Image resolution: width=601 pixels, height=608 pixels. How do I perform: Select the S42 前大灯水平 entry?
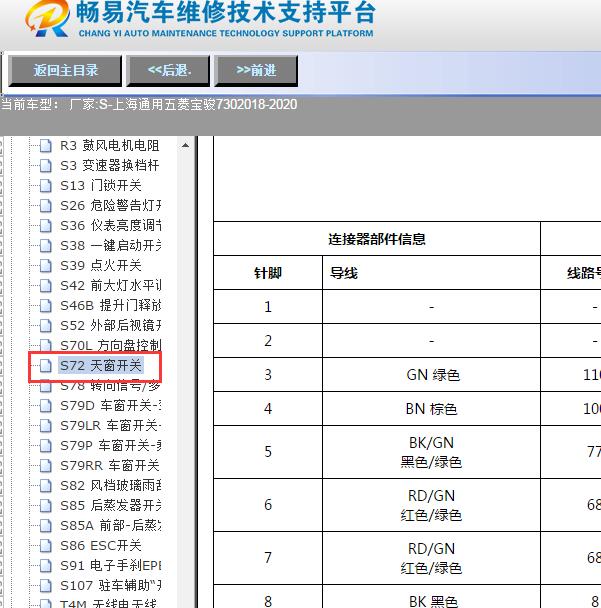[111, 286]
